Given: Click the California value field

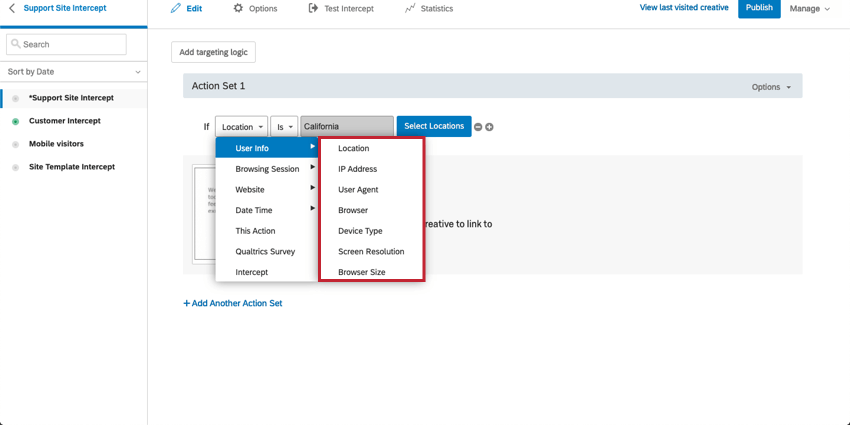Looking at the screenshot, I should tap(347, 126).
